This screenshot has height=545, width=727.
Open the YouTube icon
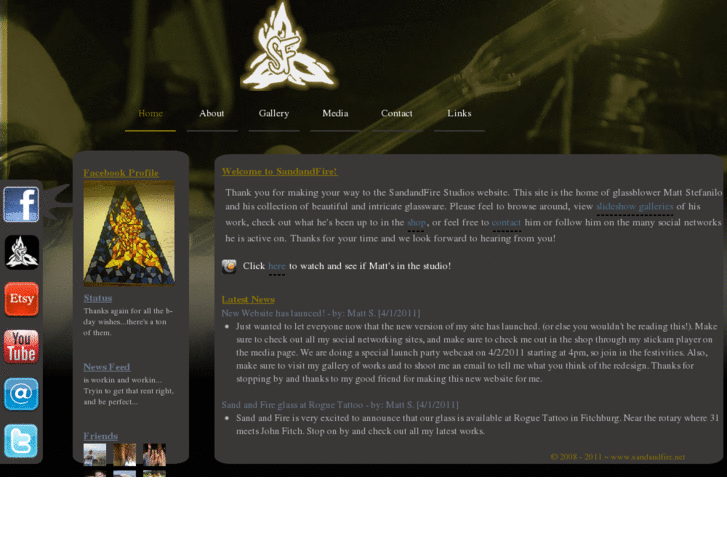pos(21,346)
